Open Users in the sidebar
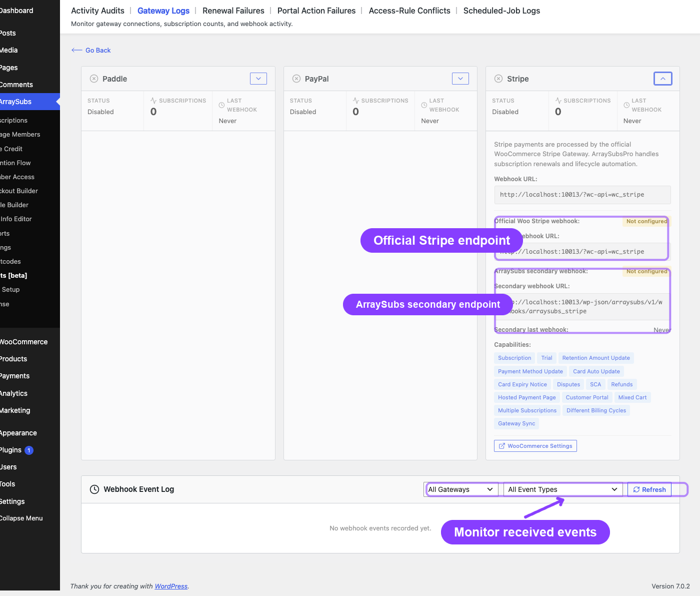700x596 pixels. click(x=30, y=467)
